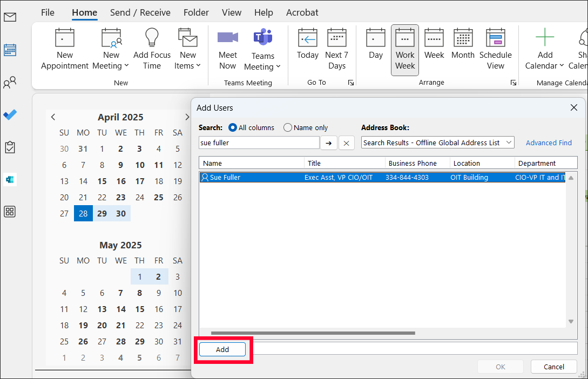Image resolution: width=588 pixels, height=379 pixels.
Task: Select May 13 in date navigator
Action: (102, 309)
